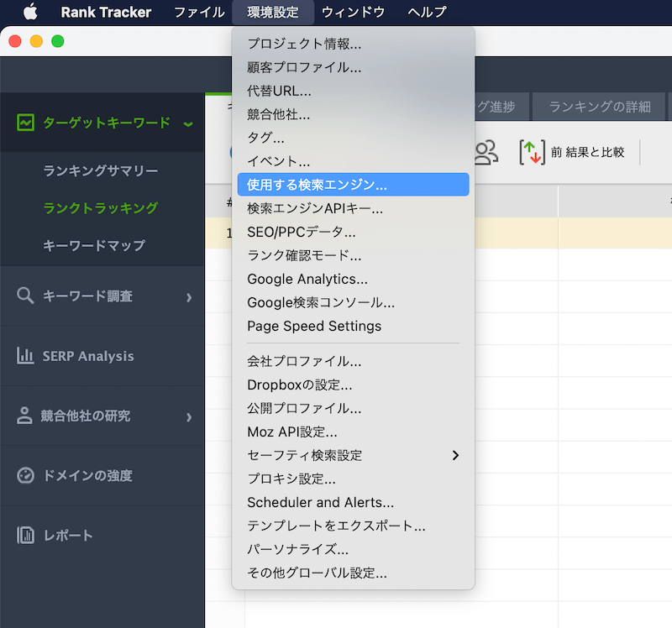Image resolution: width=672 pixels, height=628 pixels.
Task: Open the ヘルプ menu
Action: [427, 12]
